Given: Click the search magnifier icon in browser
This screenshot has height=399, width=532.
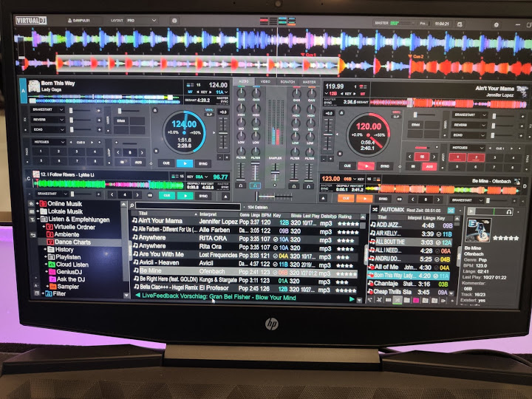Looking at the screenshot, I should [x=132, y=205].
